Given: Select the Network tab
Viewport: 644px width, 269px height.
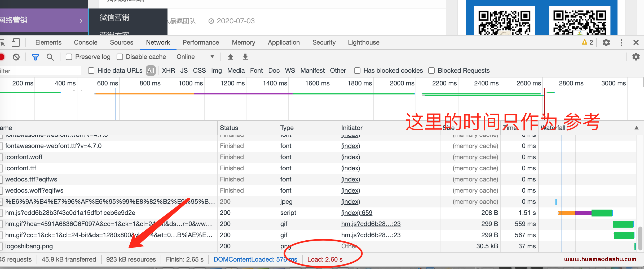Looking at the screenshot, I should (158, 42).
